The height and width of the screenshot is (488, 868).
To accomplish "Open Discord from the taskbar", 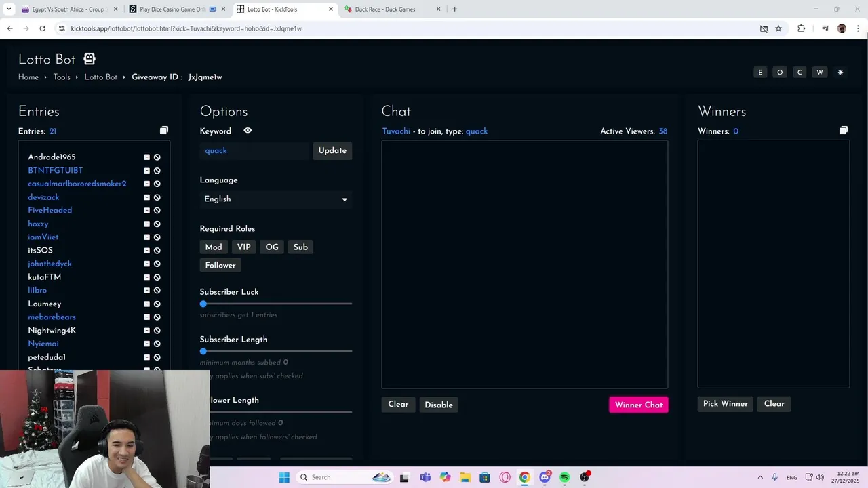I will click(545, 477).
